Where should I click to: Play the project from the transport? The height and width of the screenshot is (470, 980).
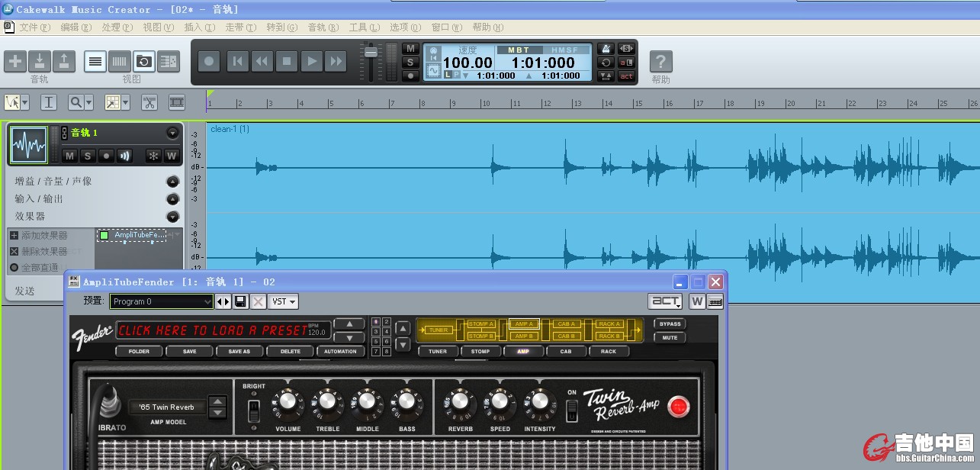[310, 61]
